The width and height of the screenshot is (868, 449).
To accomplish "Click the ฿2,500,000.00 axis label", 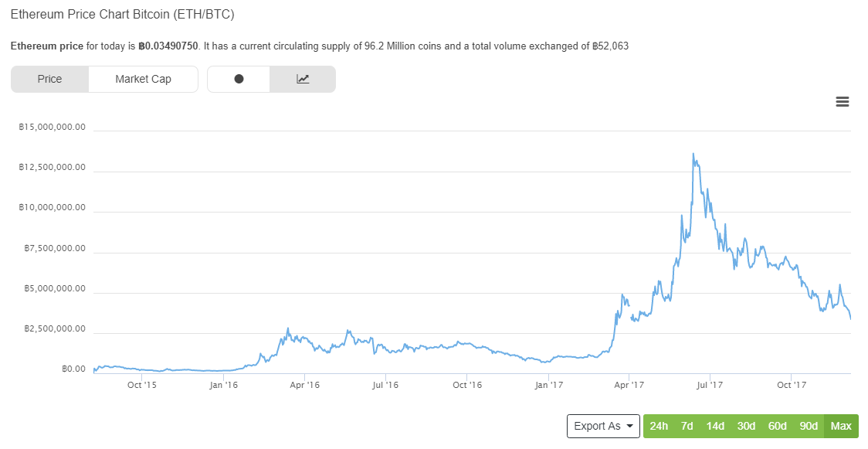I will coord(55,329).
